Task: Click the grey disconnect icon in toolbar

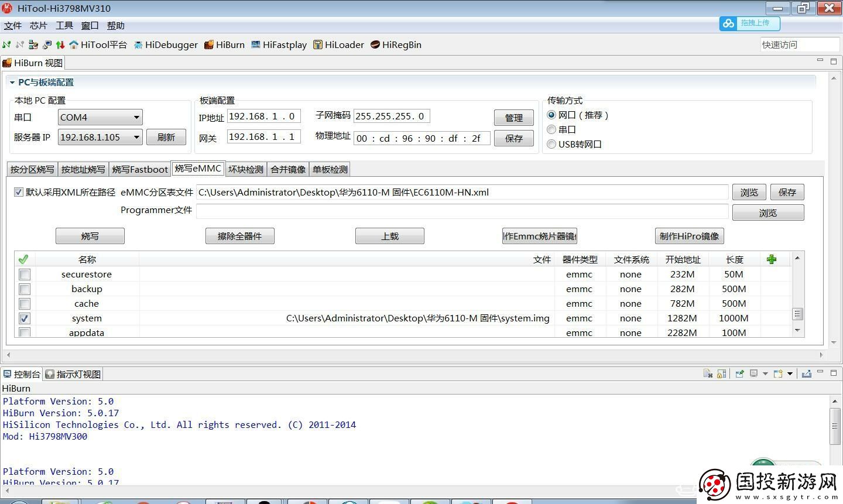Action: (x=20, y=44)
